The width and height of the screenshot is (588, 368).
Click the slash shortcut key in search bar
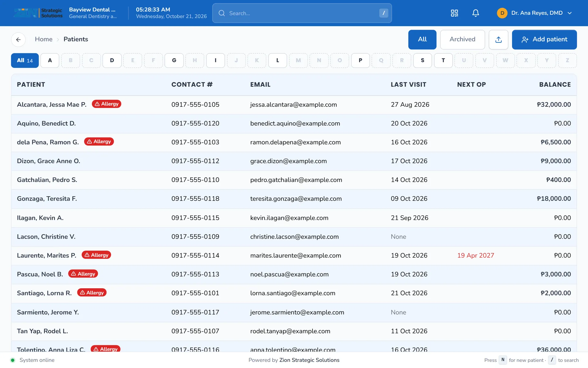(383, 13)
